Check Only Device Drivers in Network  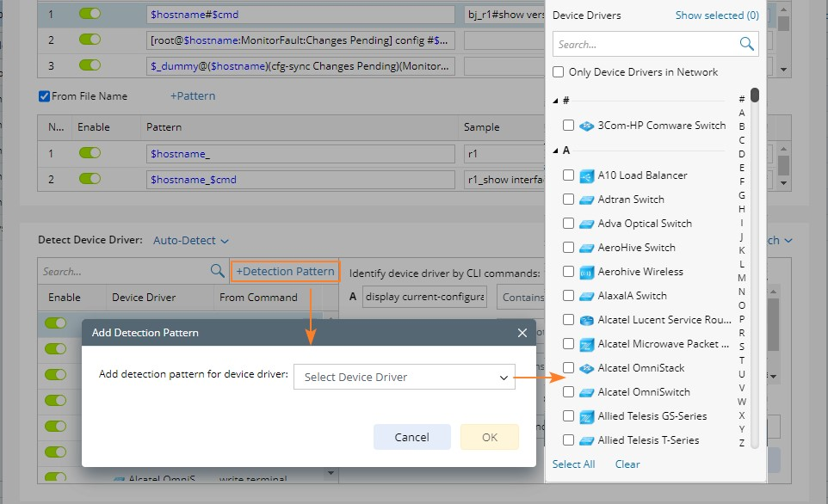point(559,72)
